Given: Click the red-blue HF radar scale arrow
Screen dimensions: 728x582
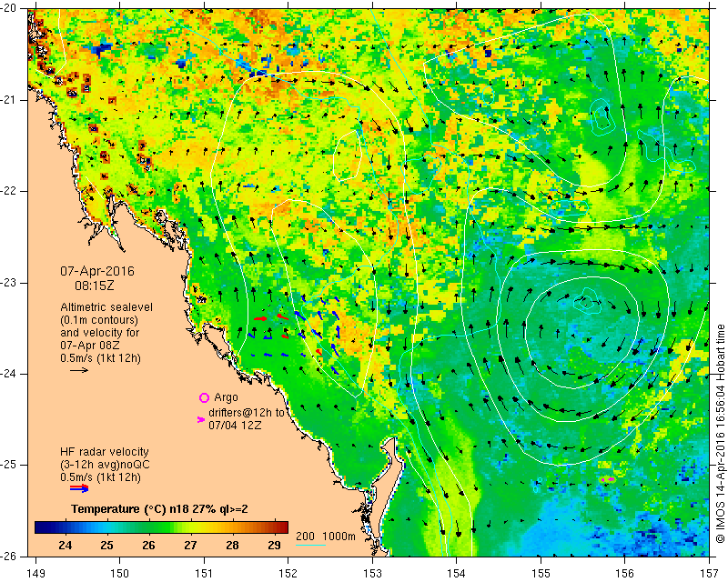Looking at the screenshot, I should tap(79, 487).
